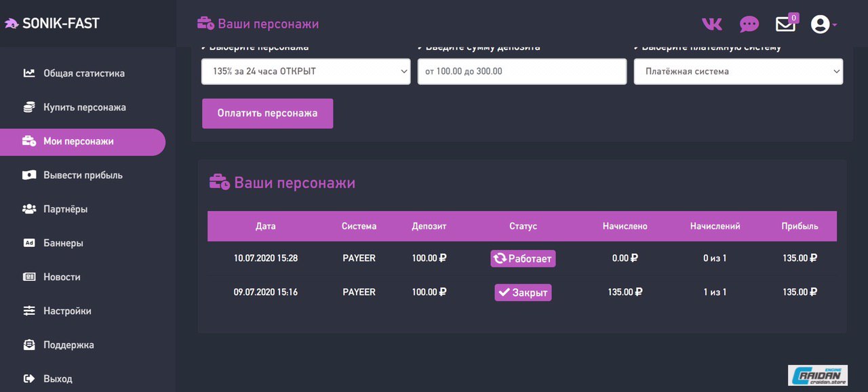Click the Ad icon beside Баннеры
The height and width of the screenshot is (392, 868).
29,243
